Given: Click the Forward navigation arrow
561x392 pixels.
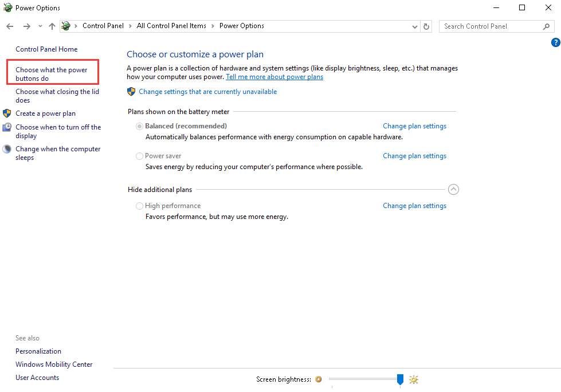Looking at the screenshot, I should 26,26.
